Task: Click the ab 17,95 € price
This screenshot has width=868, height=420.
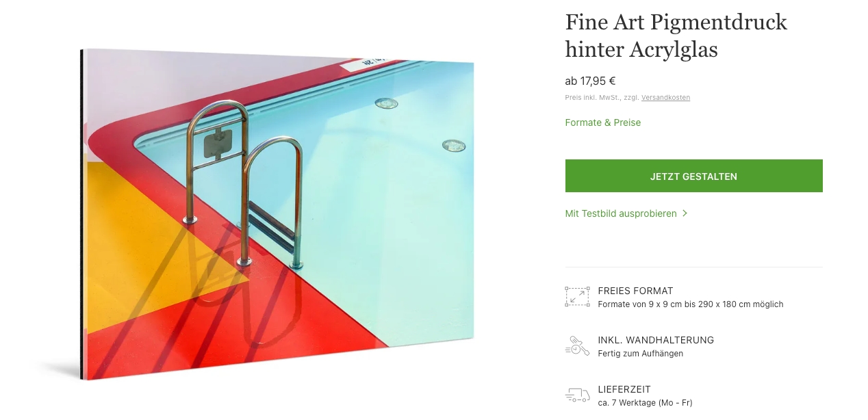Action: (x=590, y=81)
